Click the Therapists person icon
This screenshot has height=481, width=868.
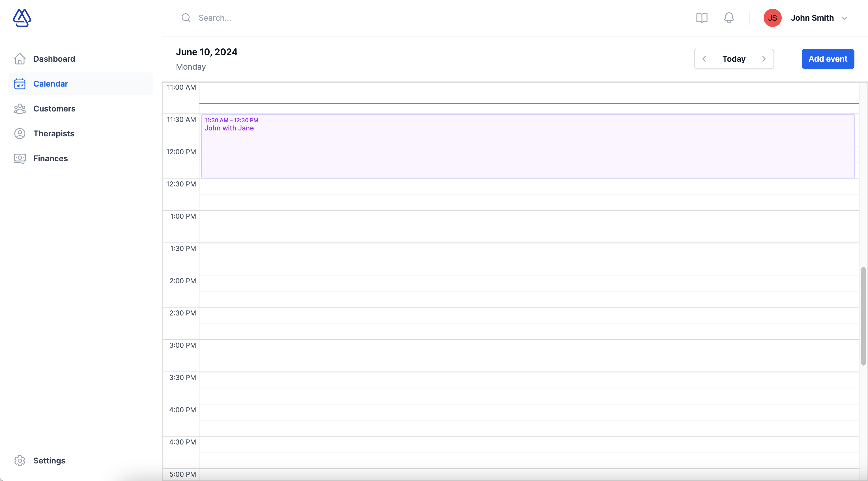click(20, 134)
